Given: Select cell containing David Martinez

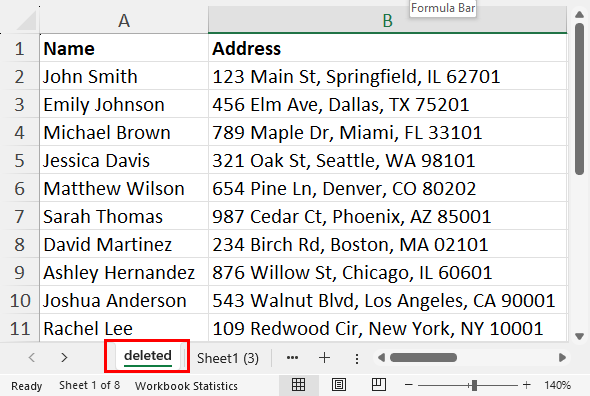Looking at the screenshot, I should click(x=124, y=244).
